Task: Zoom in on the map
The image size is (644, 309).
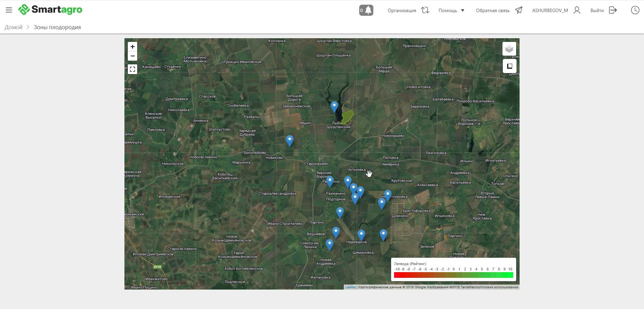Action: point(132,47)
